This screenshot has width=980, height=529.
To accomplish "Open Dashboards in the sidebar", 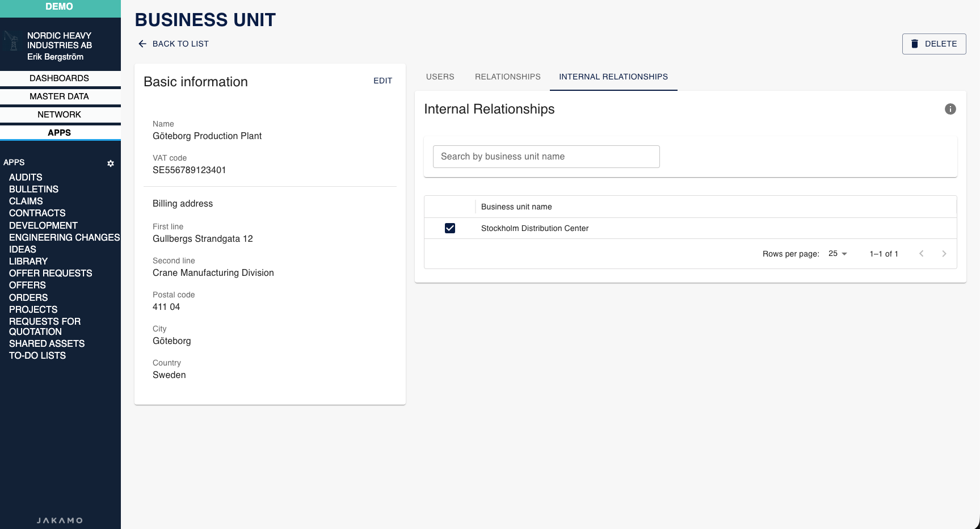I will click(60, 78).
